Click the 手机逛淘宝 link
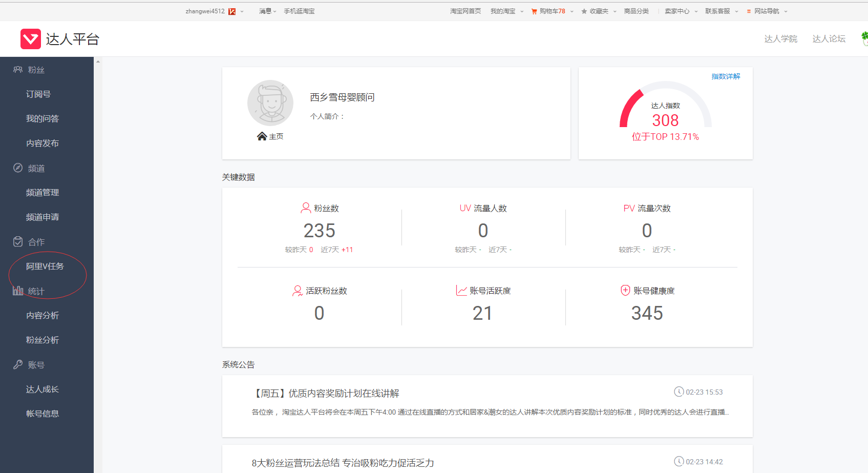Screen dimensions: 868x473 click(299, 11)
